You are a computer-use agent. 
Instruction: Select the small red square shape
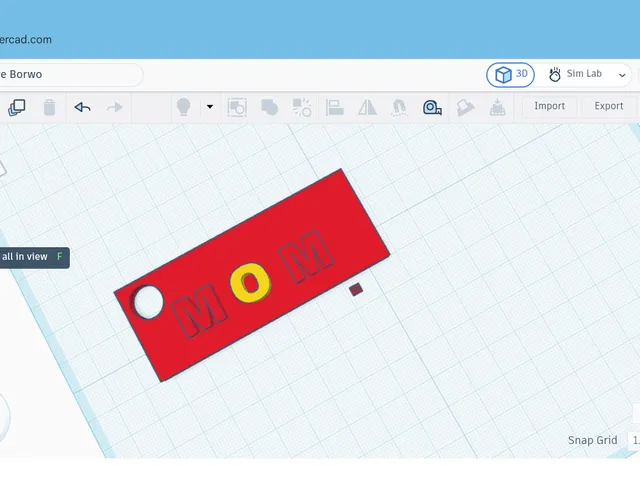pos(356,289)
